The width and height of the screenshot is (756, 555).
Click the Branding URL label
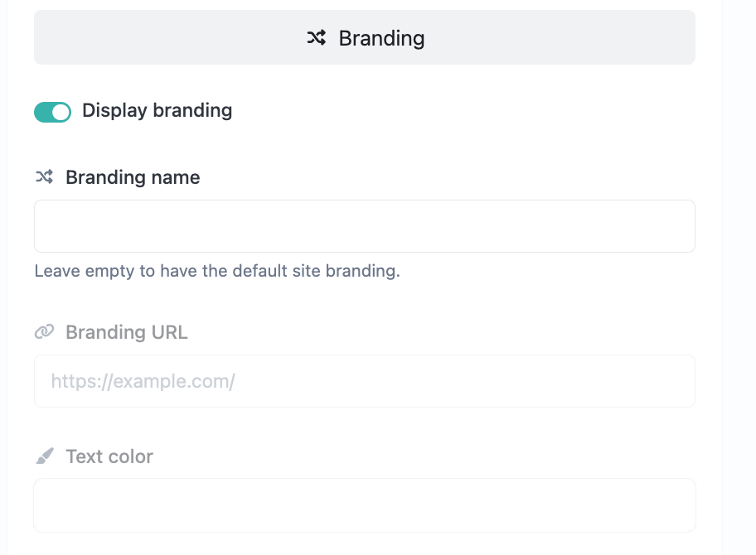pyautogui.click(x=126, y=332)
